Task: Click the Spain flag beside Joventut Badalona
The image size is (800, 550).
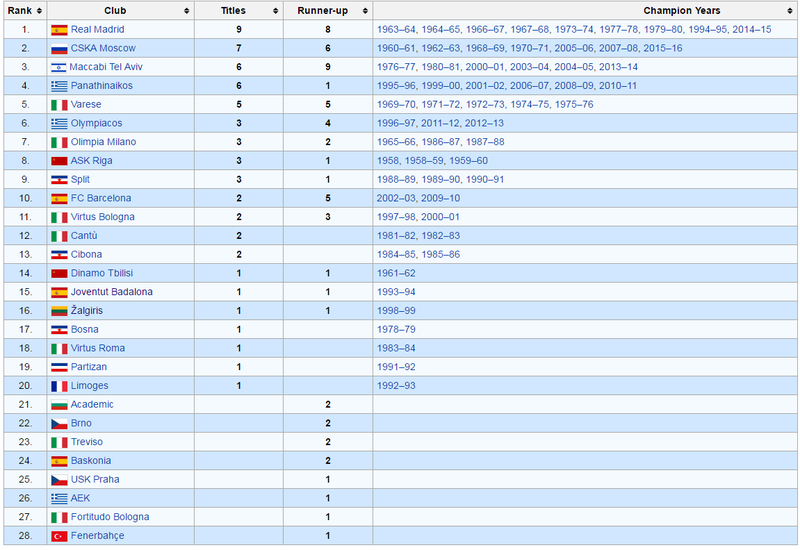Action: pyautogui.click(x=59, y=293)
